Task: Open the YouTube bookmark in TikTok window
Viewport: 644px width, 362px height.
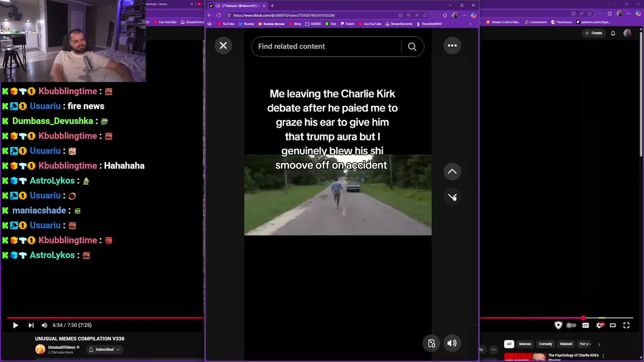Action: 226,24
